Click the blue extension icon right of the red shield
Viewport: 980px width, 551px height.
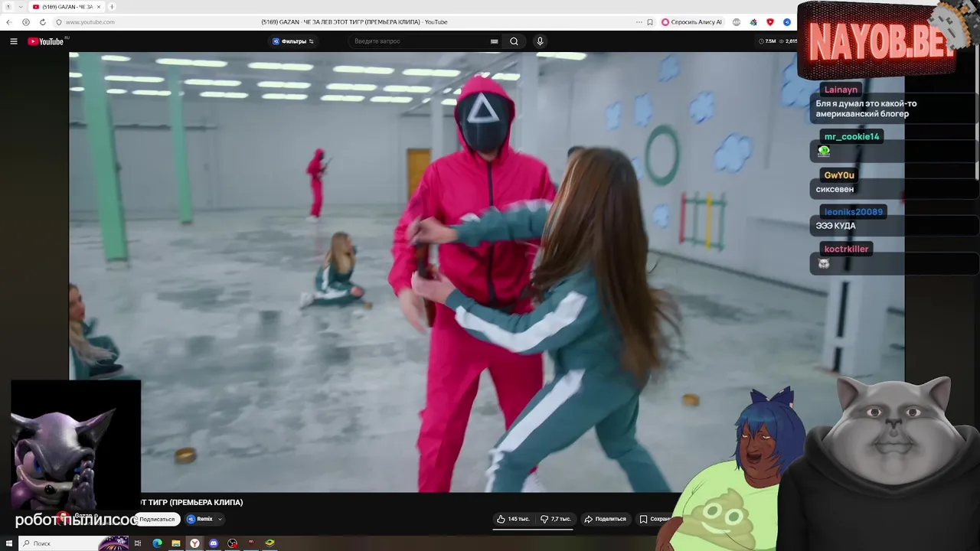[x=787, y=22]
